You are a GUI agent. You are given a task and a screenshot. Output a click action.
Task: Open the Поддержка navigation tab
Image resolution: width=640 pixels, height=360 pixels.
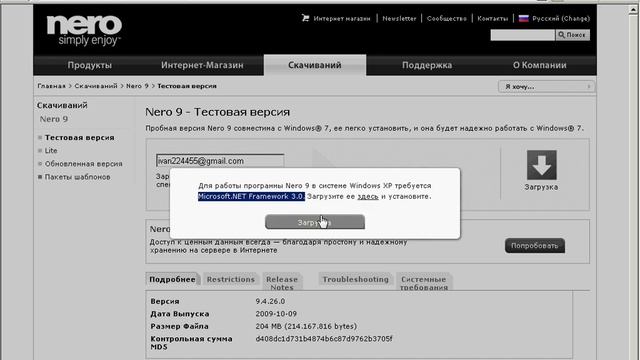(x=427, y=65)
